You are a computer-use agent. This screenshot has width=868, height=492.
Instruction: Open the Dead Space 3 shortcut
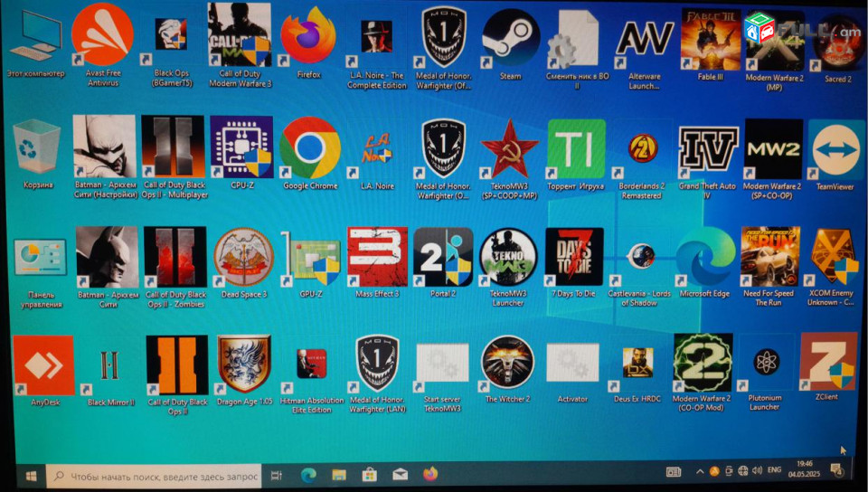(x=243, y=258)
